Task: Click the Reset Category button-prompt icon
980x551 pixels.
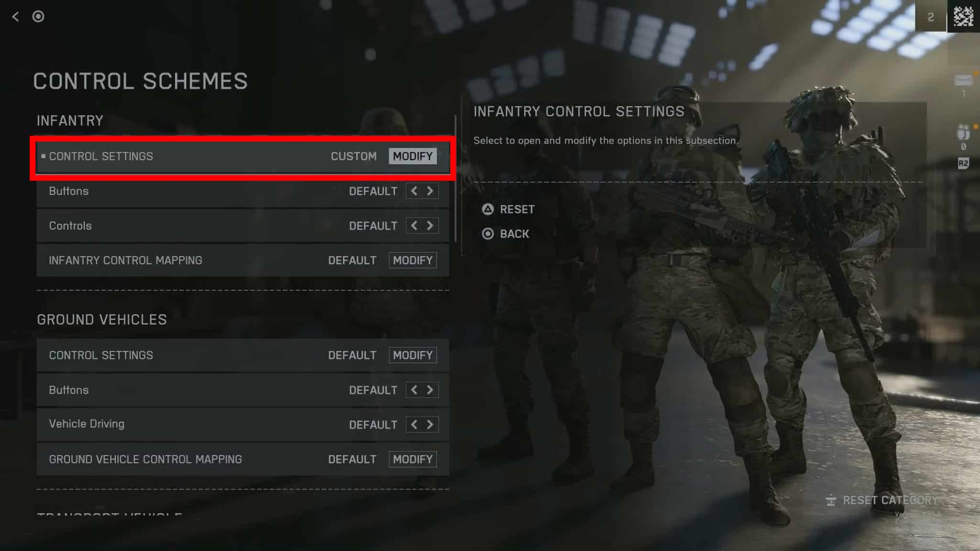Action: (x=831, y=500)
